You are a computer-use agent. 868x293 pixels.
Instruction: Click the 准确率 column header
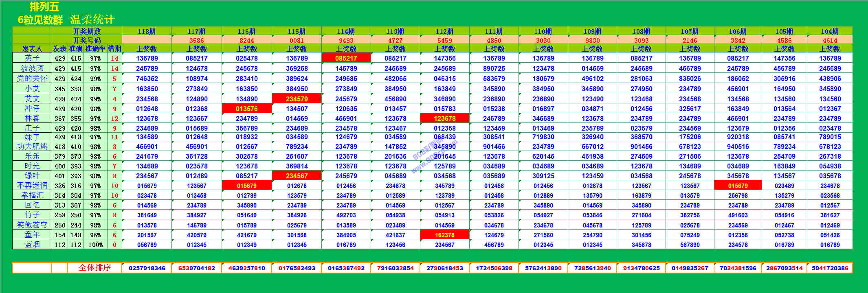tap(95, 48)
